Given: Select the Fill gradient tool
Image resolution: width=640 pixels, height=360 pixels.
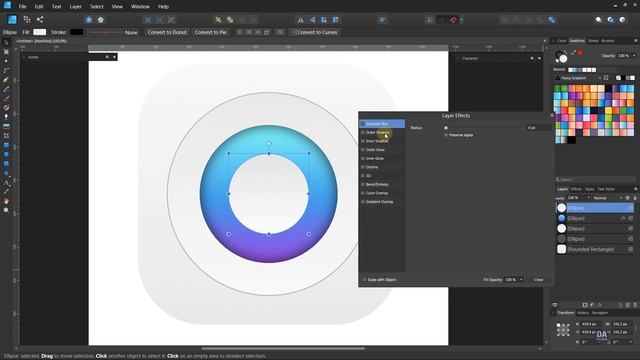Looking at the screenshot, I should tap(6, 108).
